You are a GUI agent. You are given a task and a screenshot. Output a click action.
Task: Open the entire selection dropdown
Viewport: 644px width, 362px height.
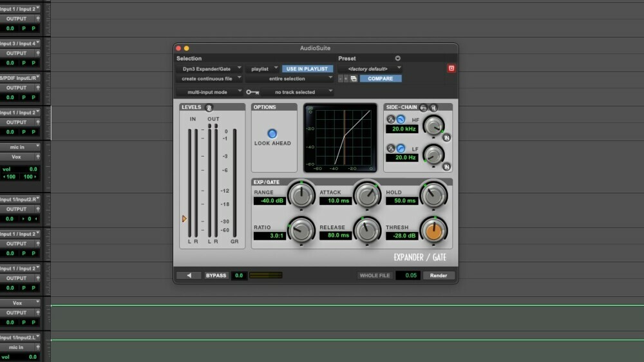pyautogui.click(x=290, y=79)
